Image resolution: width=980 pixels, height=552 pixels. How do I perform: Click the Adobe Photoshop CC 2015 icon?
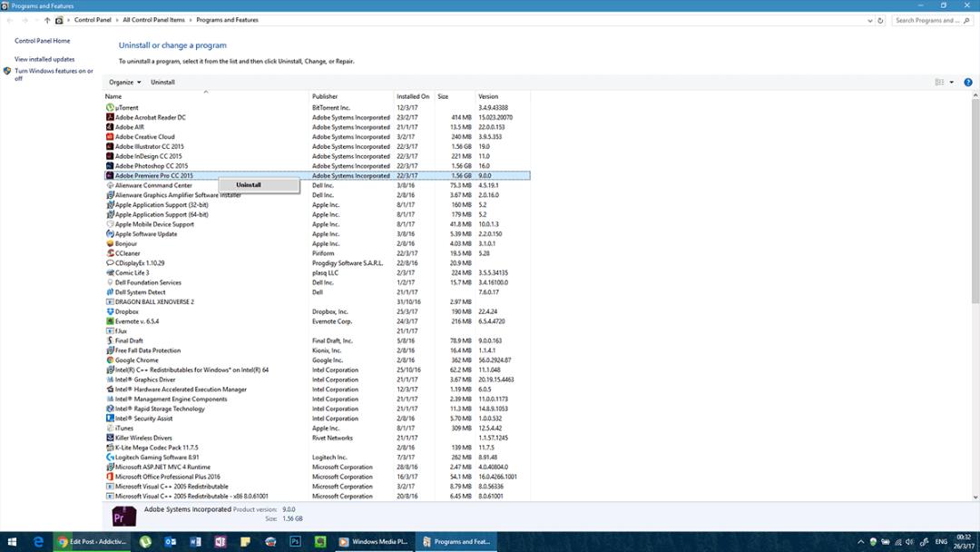point(110,165)
